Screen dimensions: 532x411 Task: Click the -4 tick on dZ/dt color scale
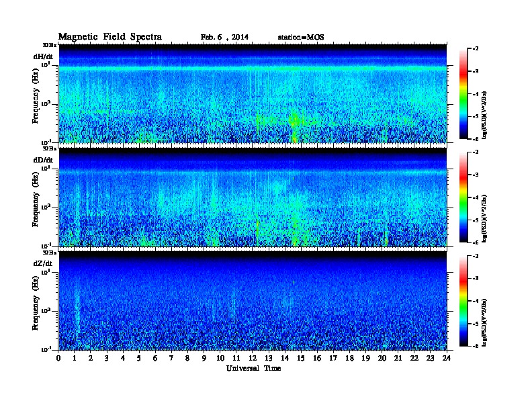(476, 301)
